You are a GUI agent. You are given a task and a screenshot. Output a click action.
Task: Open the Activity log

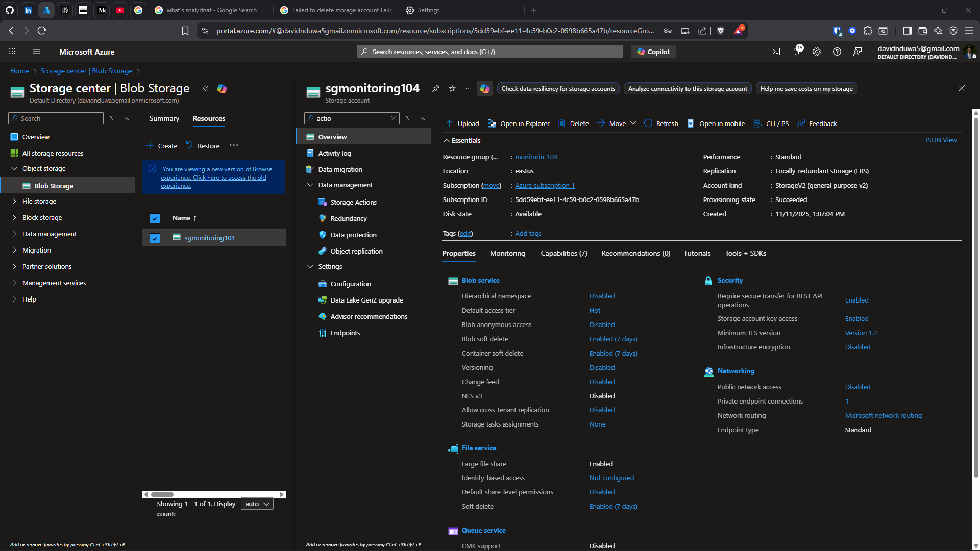click(x=334, y=153)
